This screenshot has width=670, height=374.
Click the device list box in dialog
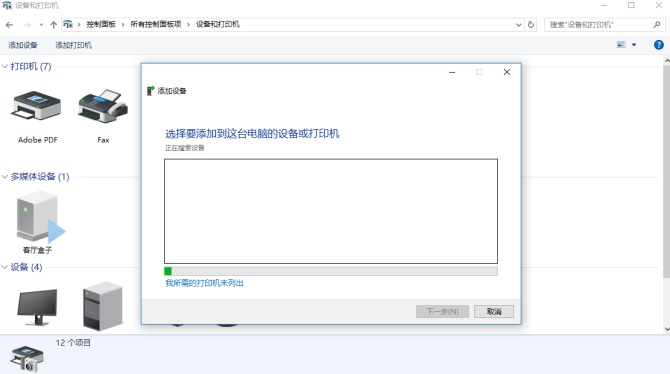click(331, 211)
